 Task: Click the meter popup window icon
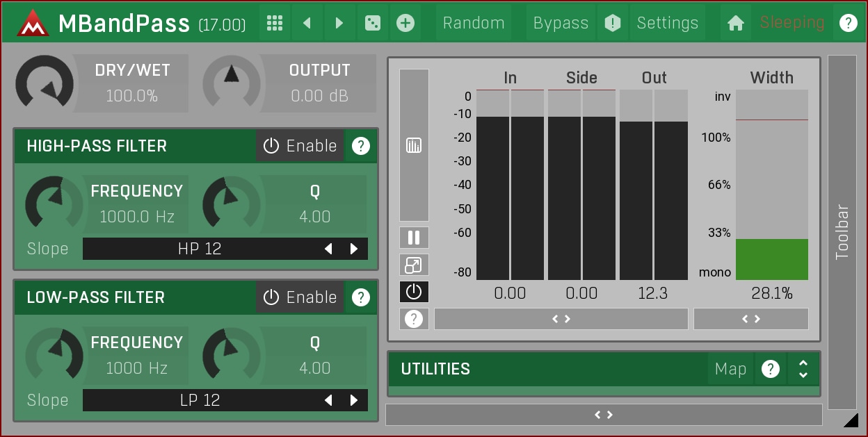click(x=414, y=265)
